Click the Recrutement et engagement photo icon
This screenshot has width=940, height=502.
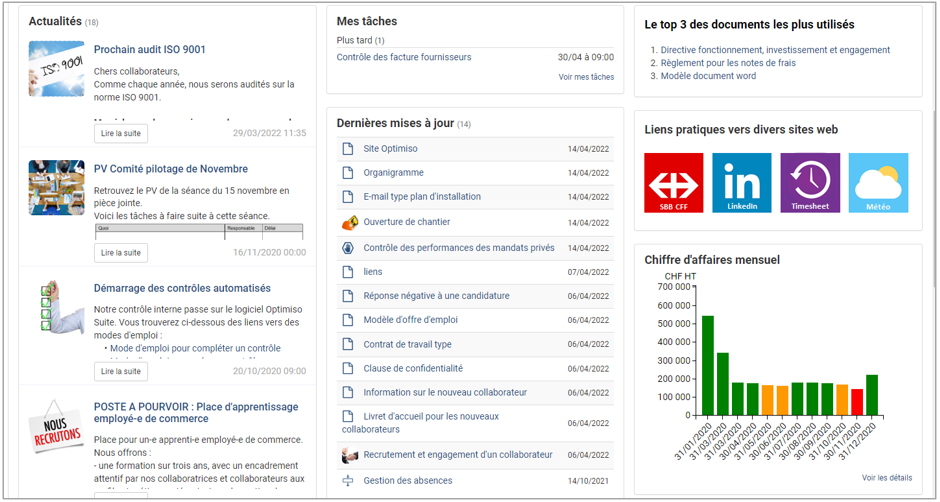pyautogui.click(x=349, y=455)
